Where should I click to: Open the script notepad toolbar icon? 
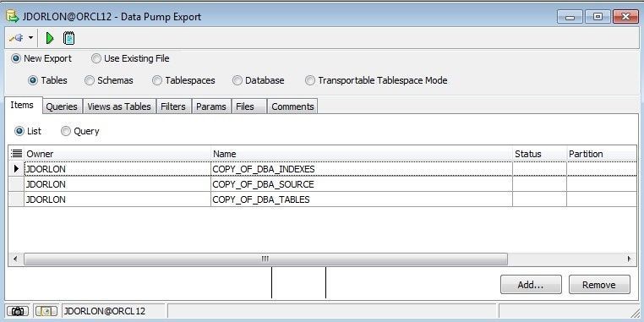point(69,38)
